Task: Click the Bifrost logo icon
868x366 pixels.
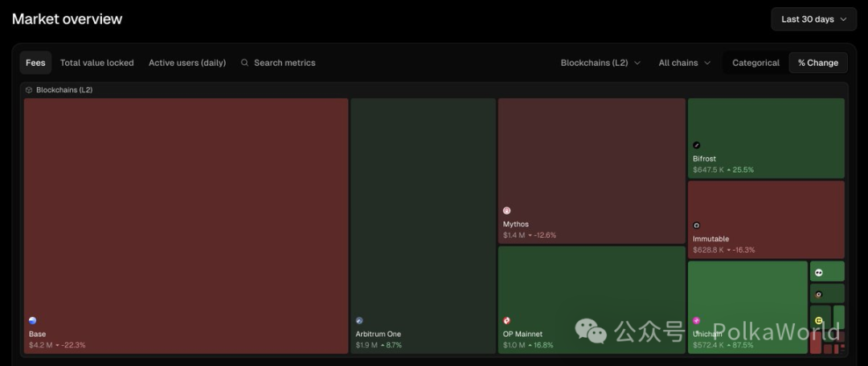Action: (x=696, y=145)
